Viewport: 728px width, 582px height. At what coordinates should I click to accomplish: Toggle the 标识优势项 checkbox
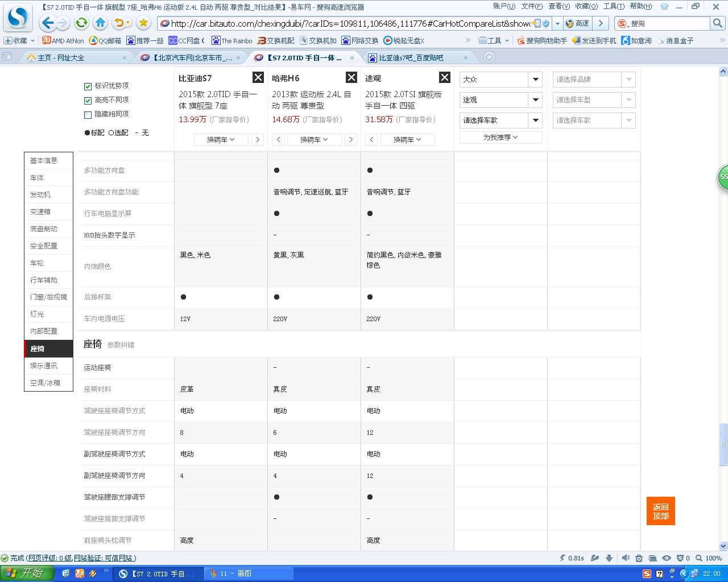tap(88, 86)
